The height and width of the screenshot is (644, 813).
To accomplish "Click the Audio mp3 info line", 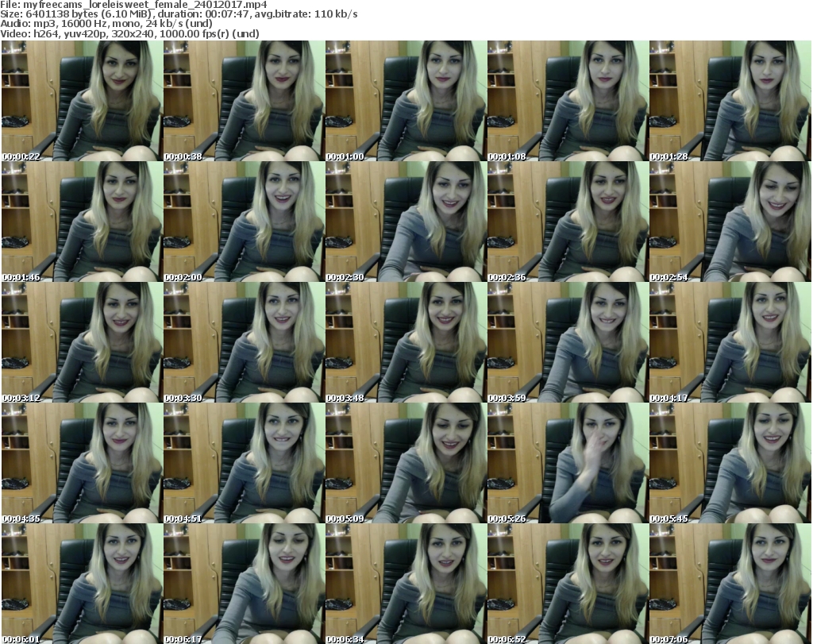I will (106, 24).
